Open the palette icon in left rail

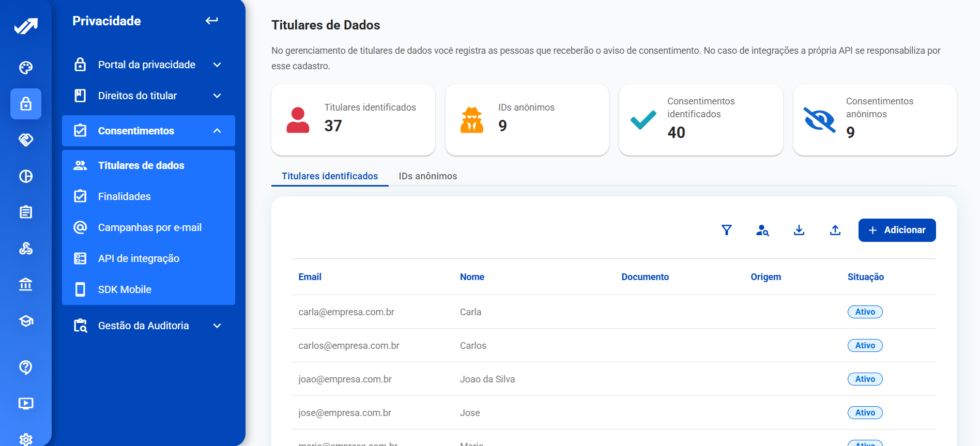[26, 68]
